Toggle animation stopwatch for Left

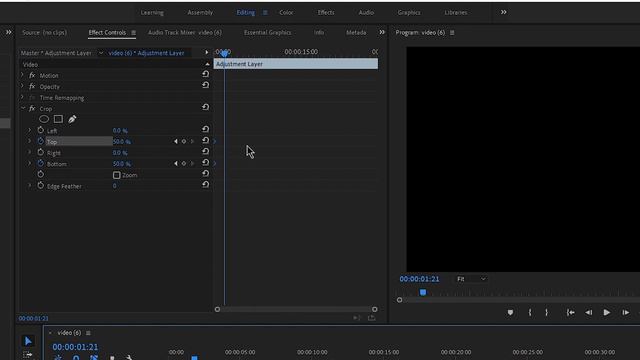40,130
